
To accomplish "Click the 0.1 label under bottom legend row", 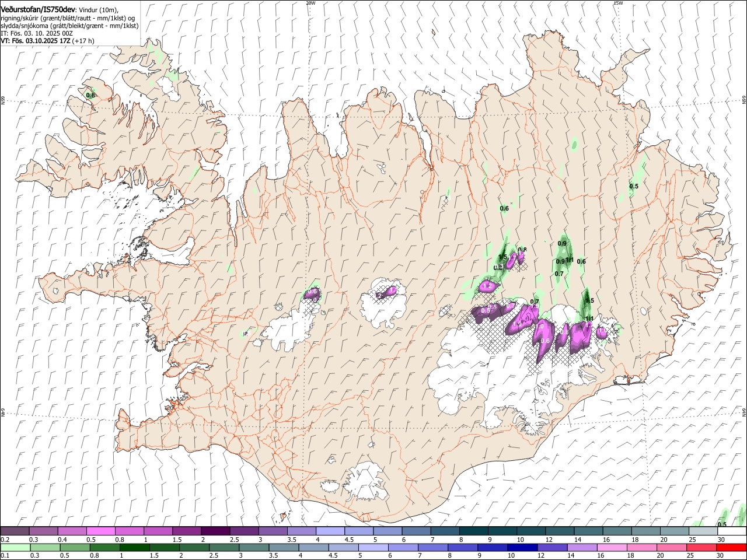I will [x=5, y=555].
